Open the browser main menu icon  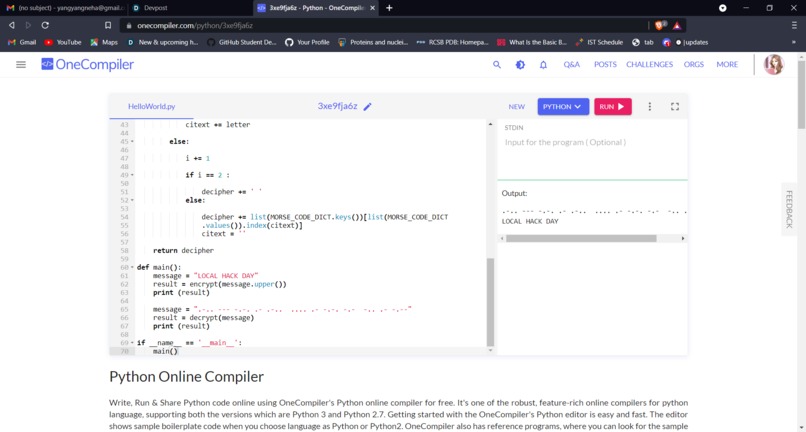794,25
